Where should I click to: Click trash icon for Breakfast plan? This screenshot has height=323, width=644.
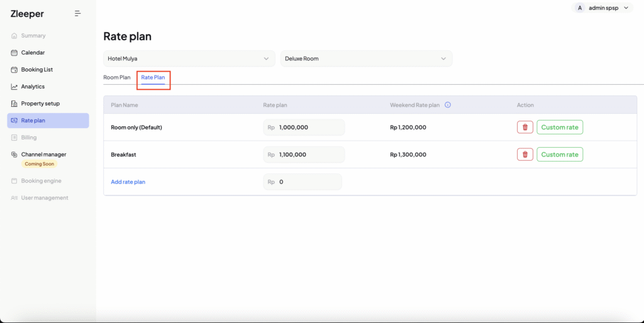525,155
